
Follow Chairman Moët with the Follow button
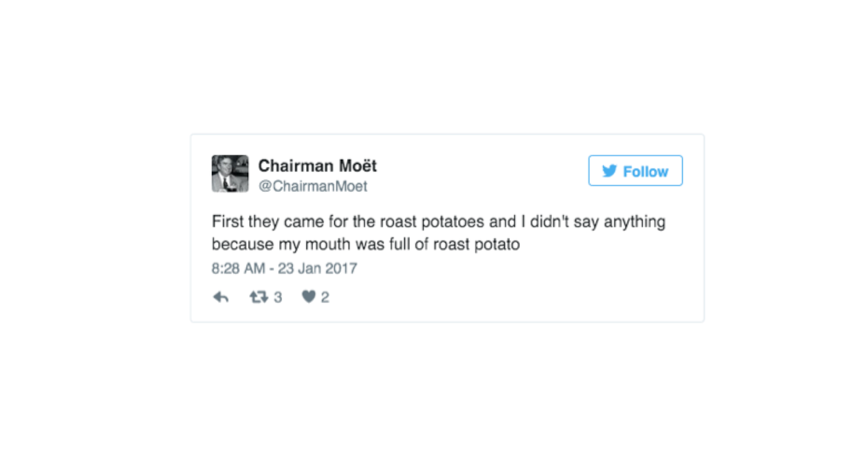[635, 171]
